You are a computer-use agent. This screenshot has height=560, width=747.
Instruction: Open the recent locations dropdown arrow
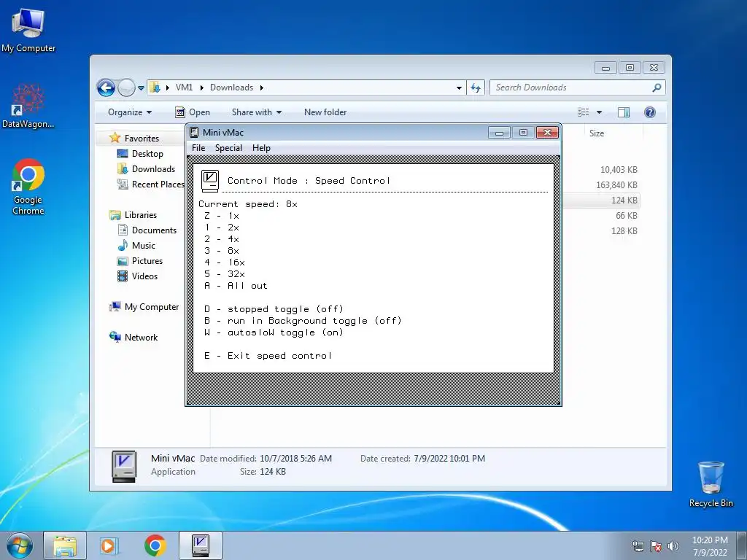141,88
